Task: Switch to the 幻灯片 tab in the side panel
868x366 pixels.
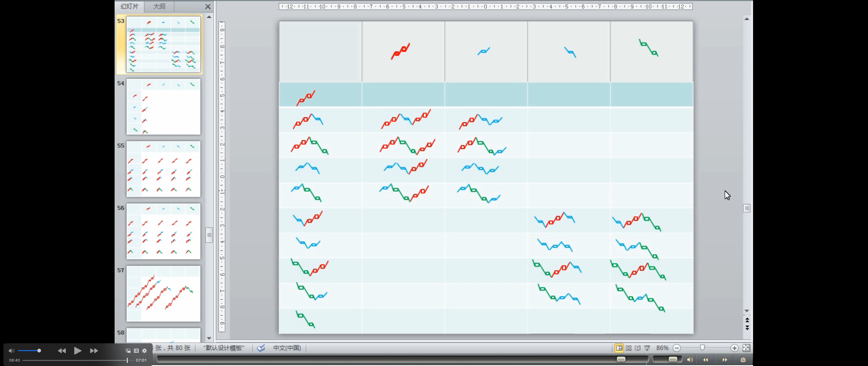Action: pyautogui.click(x=130, y=6)
